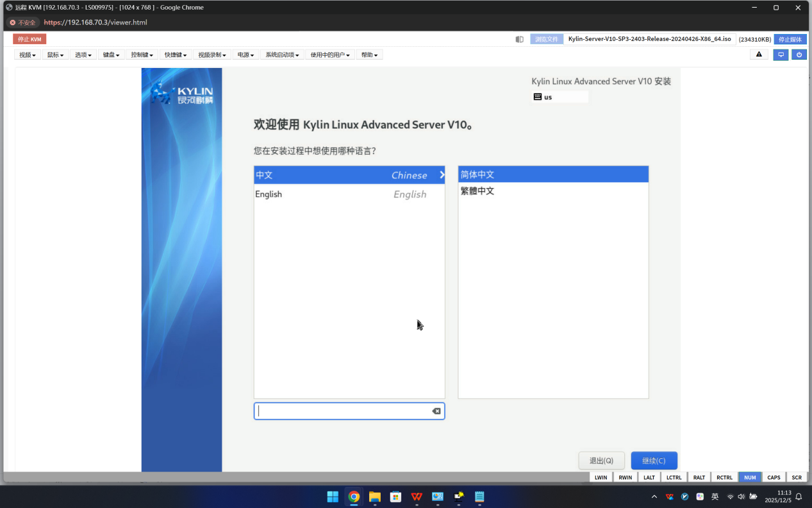This screenshot has width=812, height=508.
Task: Click the 继续(C) button
Action: pos(654,461)
